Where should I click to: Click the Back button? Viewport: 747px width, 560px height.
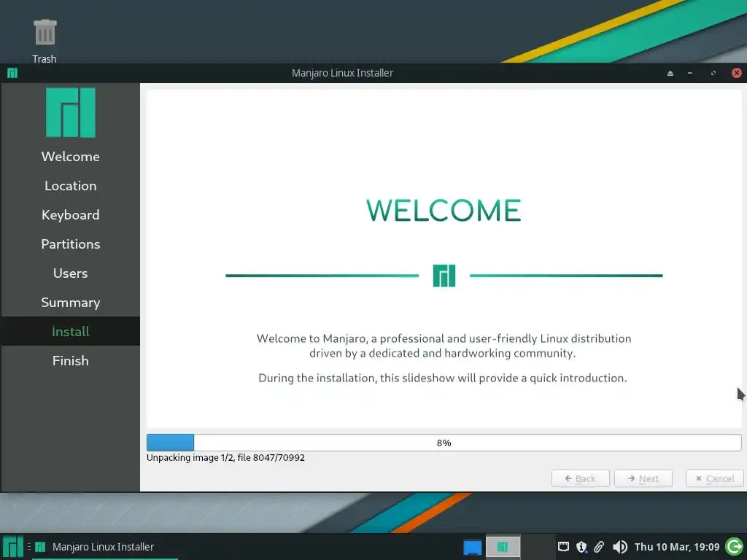(x=580, y=478)
